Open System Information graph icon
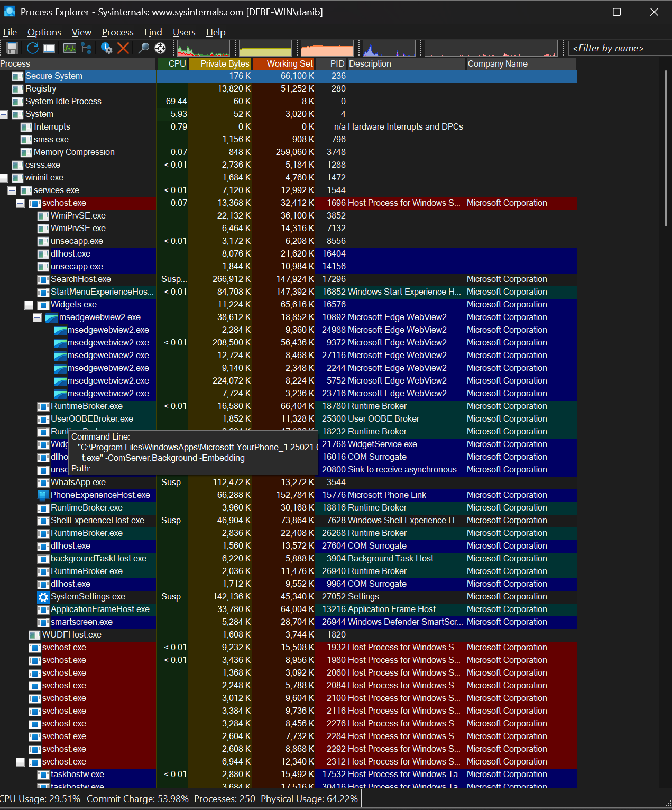 tap(70, 48)
